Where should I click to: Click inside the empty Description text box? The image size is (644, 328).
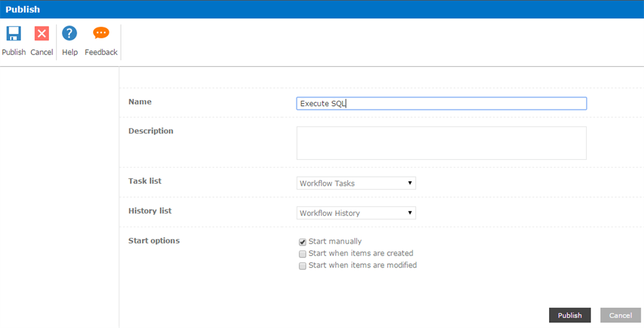pos(441,143)
